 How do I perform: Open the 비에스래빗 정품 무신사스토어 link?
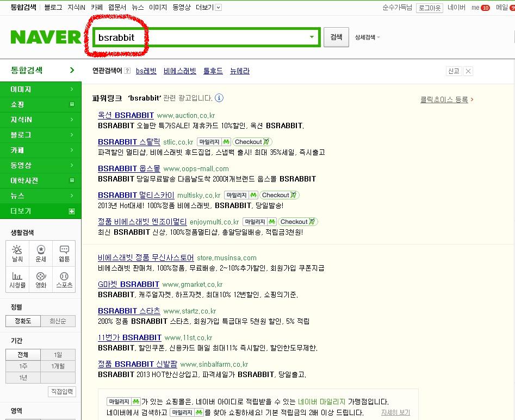click(146, 258)
